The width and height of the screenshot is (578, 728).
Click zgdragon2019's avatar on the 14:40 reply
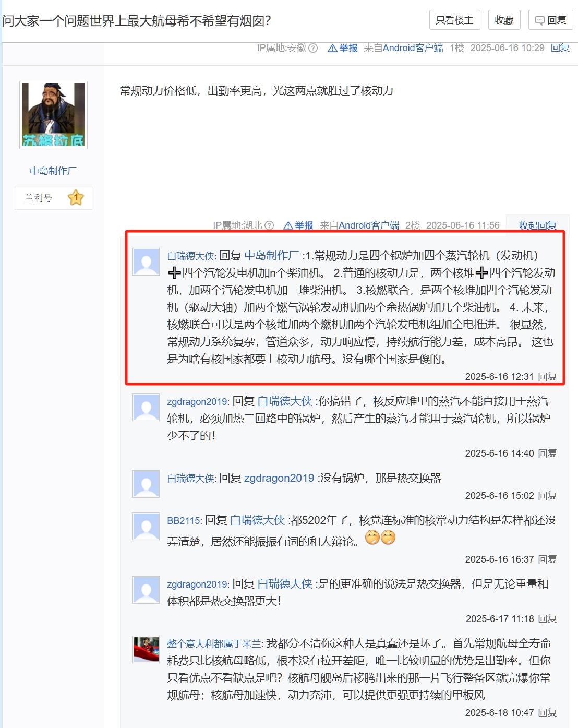146,407
